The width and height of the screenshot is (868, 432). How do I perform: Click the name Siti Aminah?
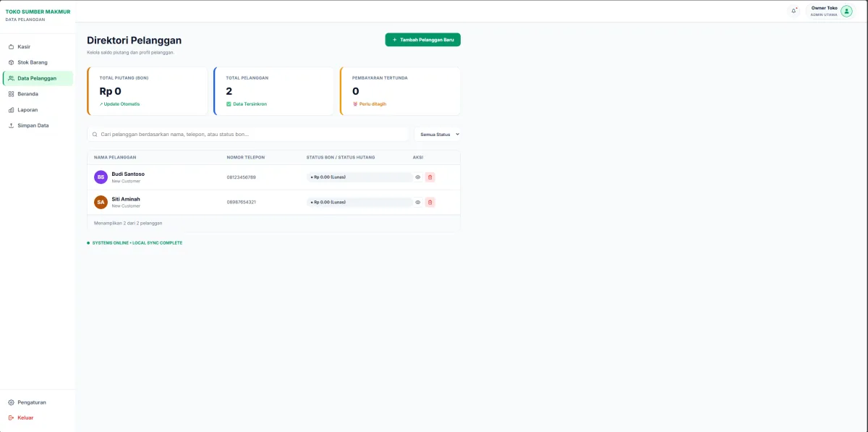tap(126, 199)
